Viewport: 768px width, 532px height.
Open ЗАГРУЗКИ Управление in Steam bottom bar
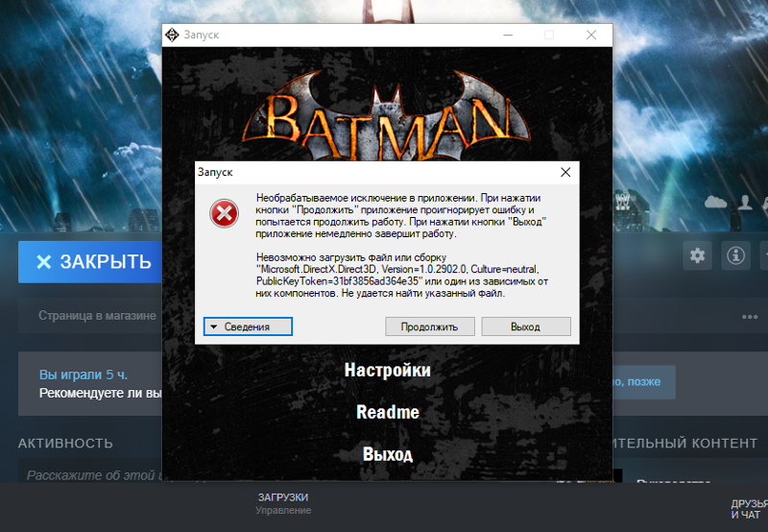283,503
